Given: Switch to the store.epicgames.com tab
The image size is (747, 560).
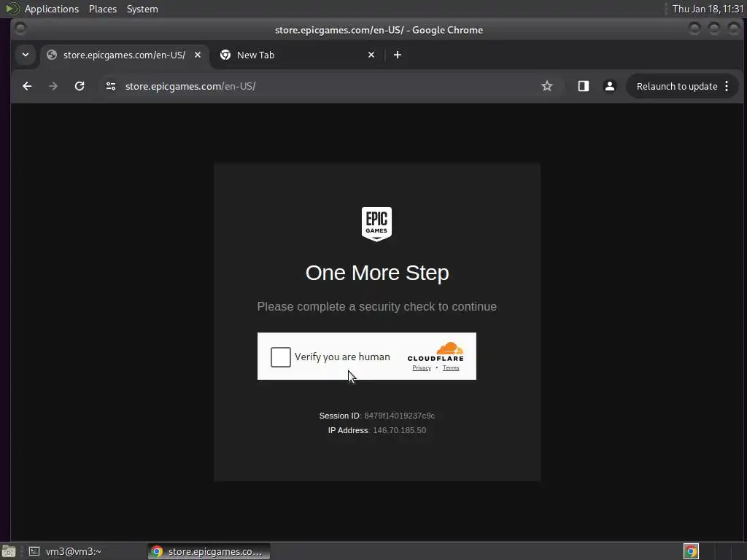Looking at the screenshot, I should pyautogui.click(x=124, y=55).
